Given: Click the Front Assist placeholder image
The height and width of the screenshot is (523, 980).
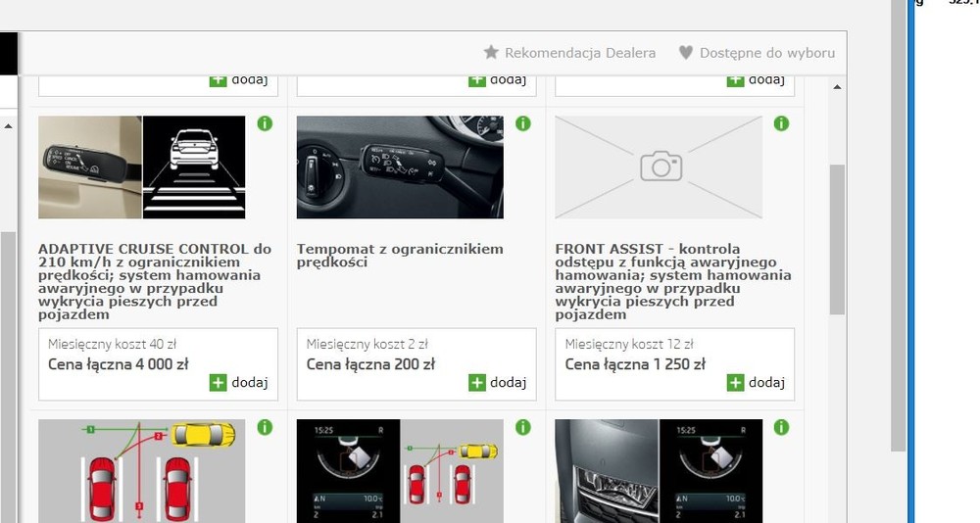Looking at the screenshot, I should tap(659, 167).
